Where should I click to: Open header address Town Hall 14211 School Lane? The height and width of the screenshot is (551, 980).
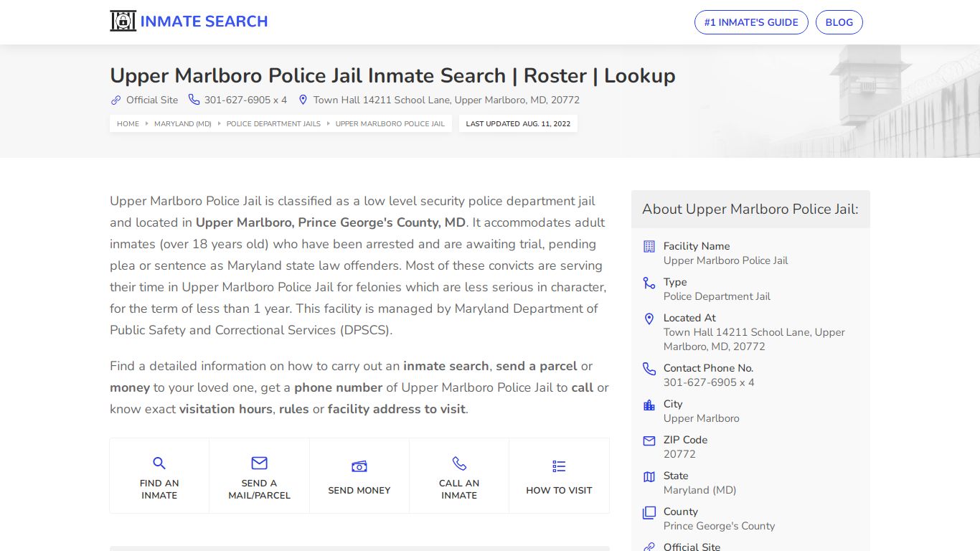[x=446, y=100]
